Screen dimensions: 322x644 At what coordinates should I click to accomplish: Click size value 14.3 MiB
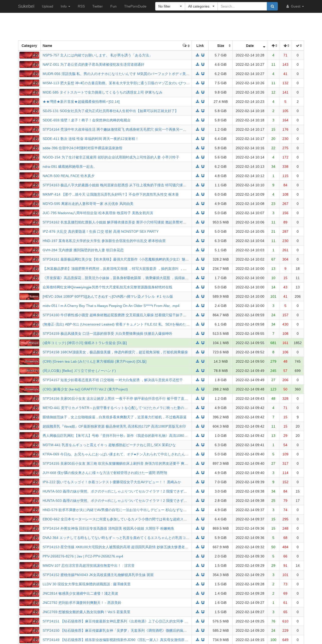pyautogui.click(x=220, y=361)
